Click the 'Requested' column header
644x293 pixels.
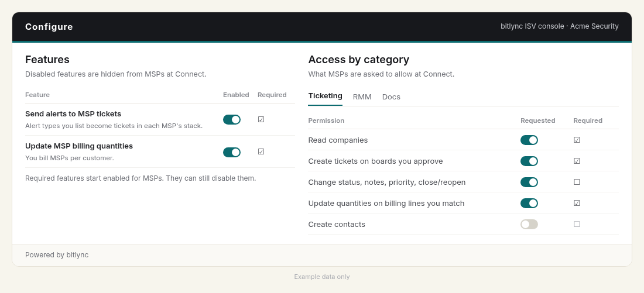[x=537, y=120]
